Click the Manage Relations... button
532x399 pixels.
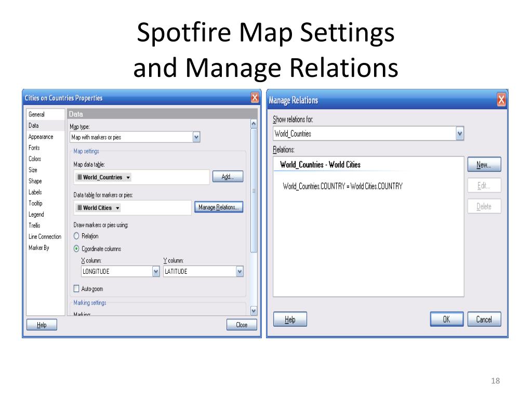(x=219, y=207)
